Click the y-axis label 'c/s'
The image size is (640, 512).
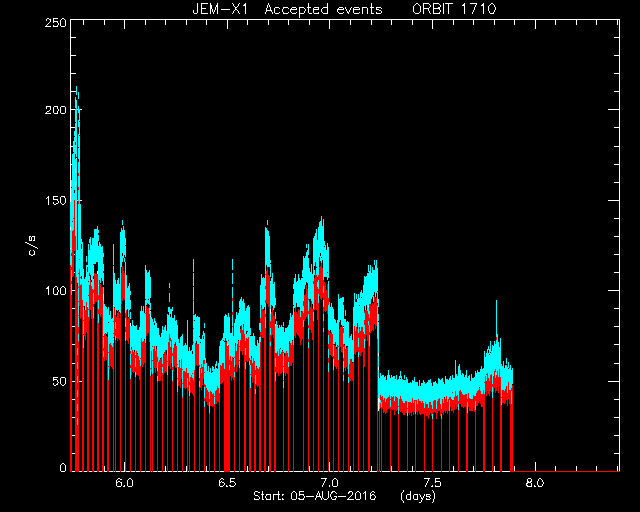click(32, 245)
